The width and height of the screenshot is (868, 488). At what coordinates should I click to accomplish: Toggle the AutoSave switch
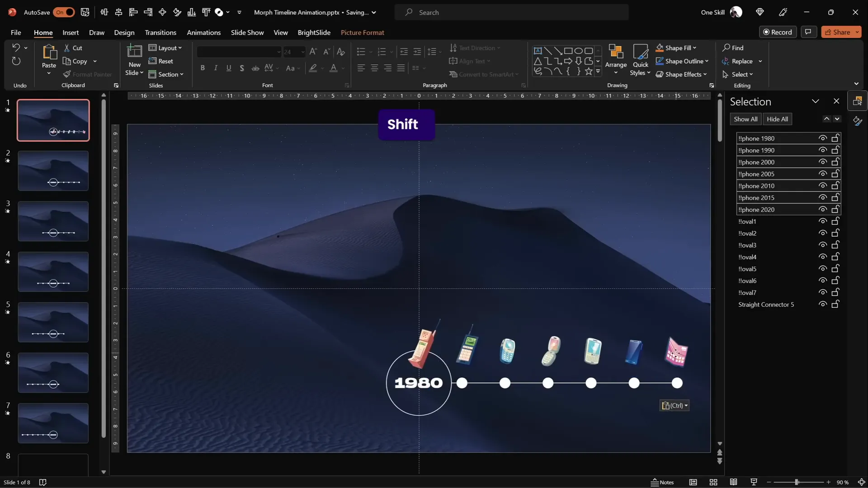click(x=64, y=12)
